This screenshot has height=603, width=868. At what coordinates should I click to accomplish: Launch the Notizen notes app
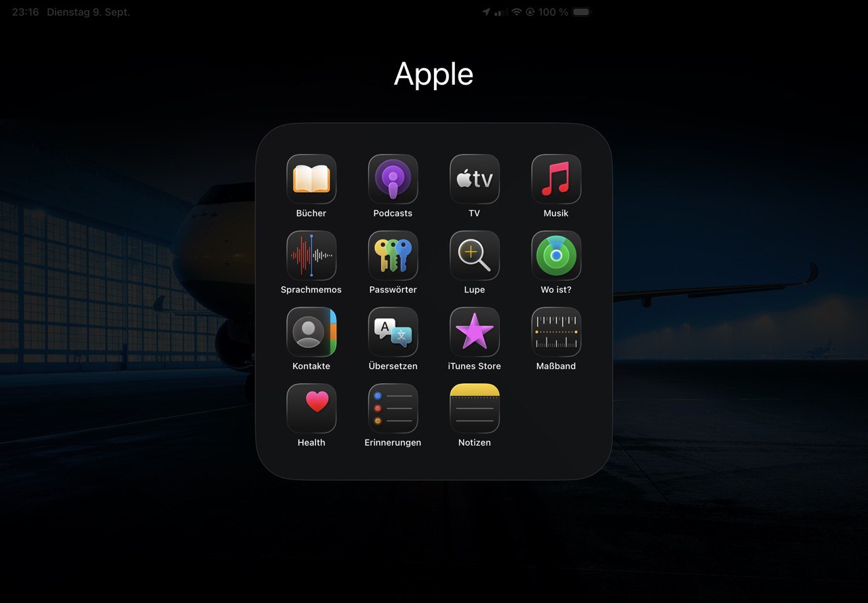475,408
